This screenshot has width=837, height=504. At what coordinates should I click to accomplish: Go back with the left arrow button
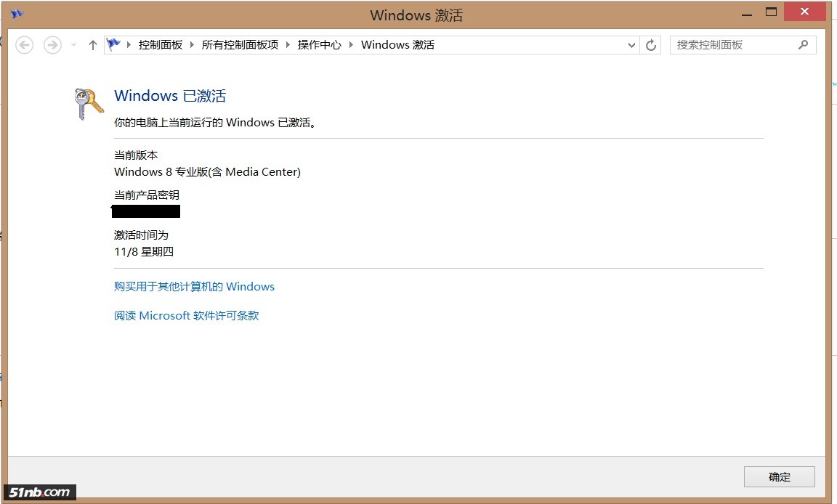[x=24, y=45]
